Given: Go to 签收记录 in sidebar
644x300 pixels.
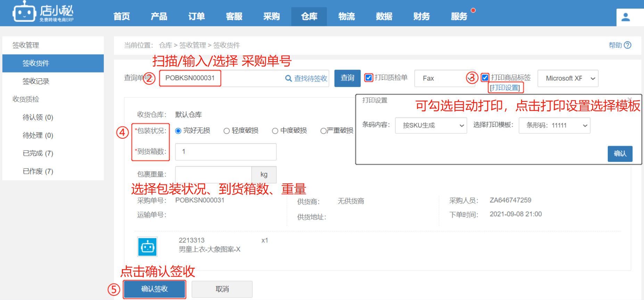Looking at the screenshot, I should click(x=36, y=81).
